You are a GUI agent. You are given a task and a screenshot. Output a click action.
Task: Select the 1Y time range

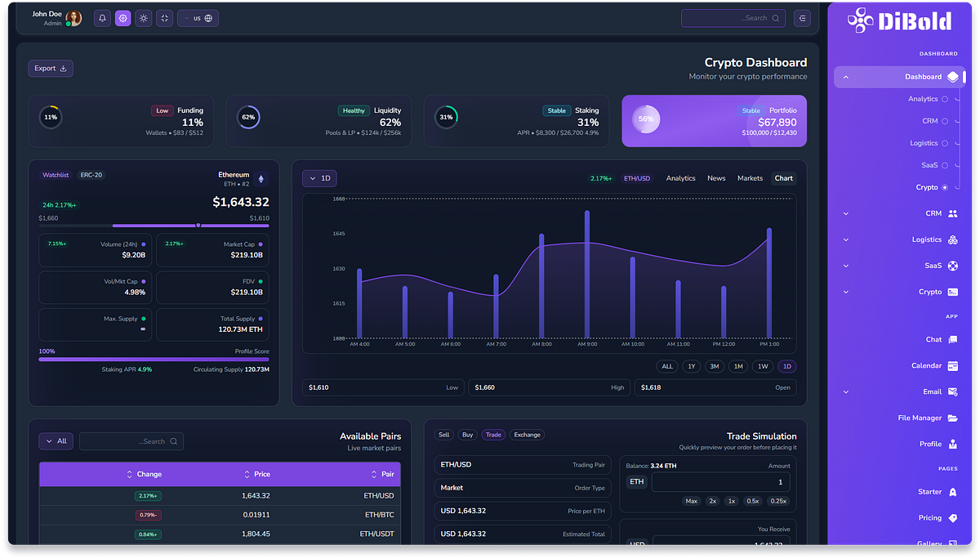point(692,366)
